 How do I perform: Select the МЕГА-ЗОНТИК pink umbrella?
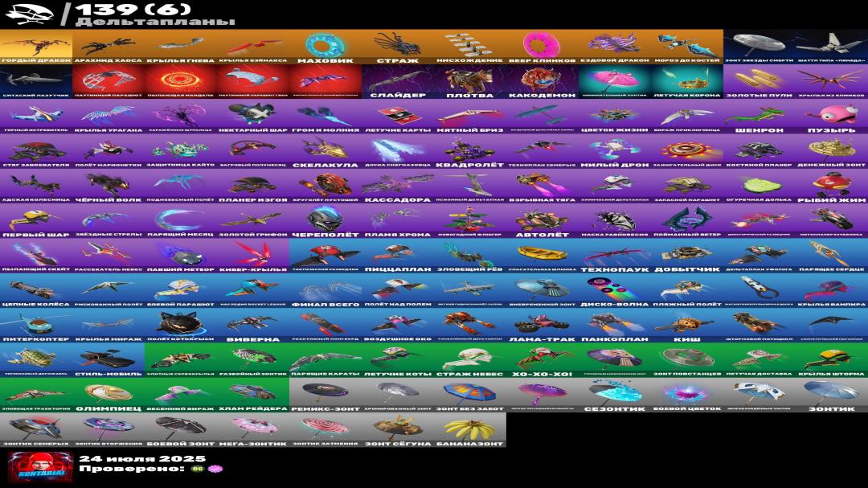(x=253, y=430)
